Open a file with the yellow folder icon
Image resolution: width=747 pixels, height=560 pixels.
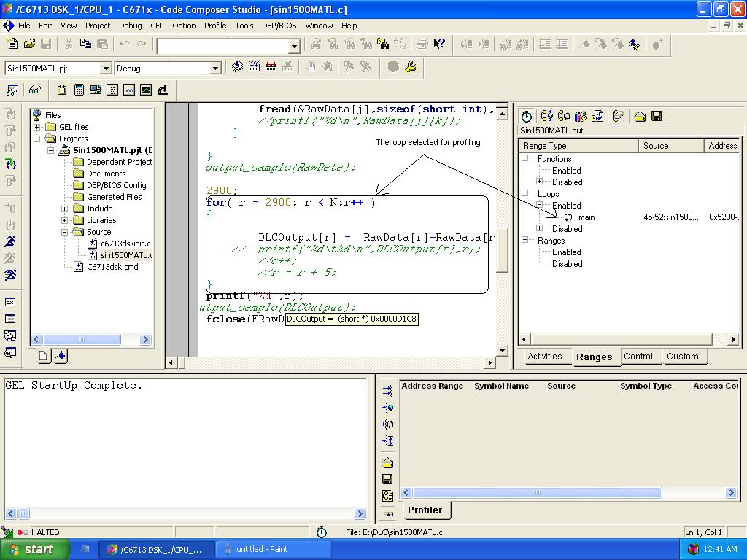tap(29, 44)
